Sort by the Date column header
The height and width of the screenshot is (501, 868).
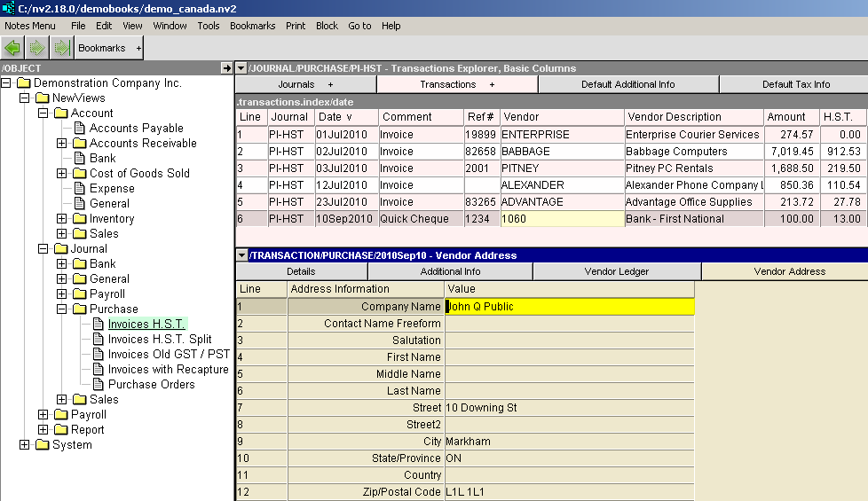coord(346,117)
